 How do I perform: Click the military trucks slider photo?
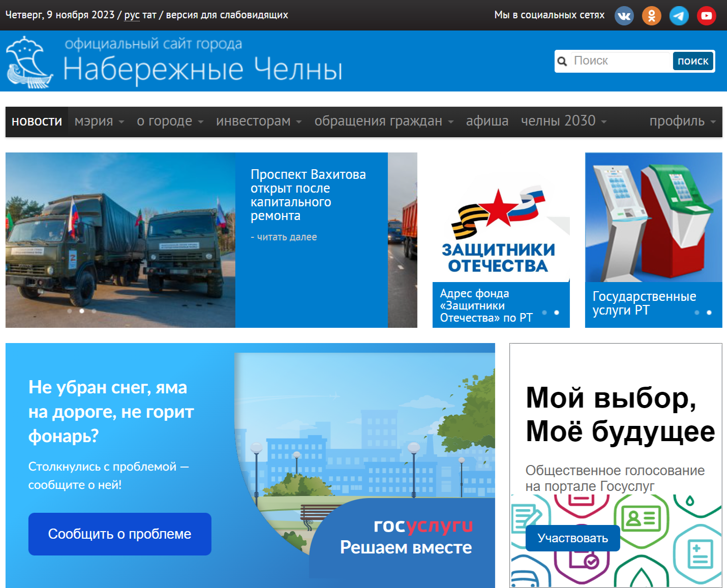(x=120, y=240)
